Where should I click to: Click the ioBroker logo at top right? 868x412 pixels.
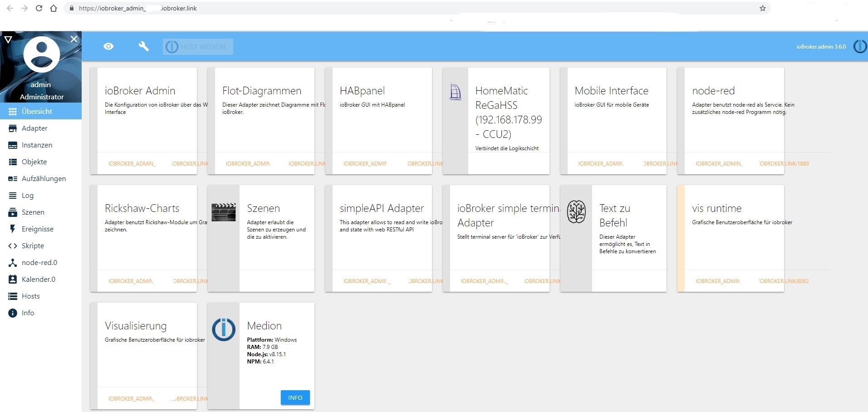tap(860, 46)
